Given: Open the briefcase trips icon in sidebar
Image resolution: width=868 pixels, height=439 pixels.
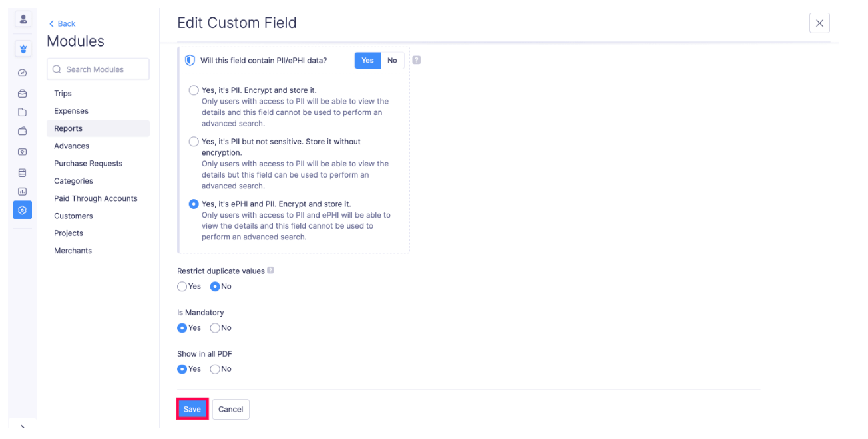Looking at the screenshot, I should pos(23,94).
